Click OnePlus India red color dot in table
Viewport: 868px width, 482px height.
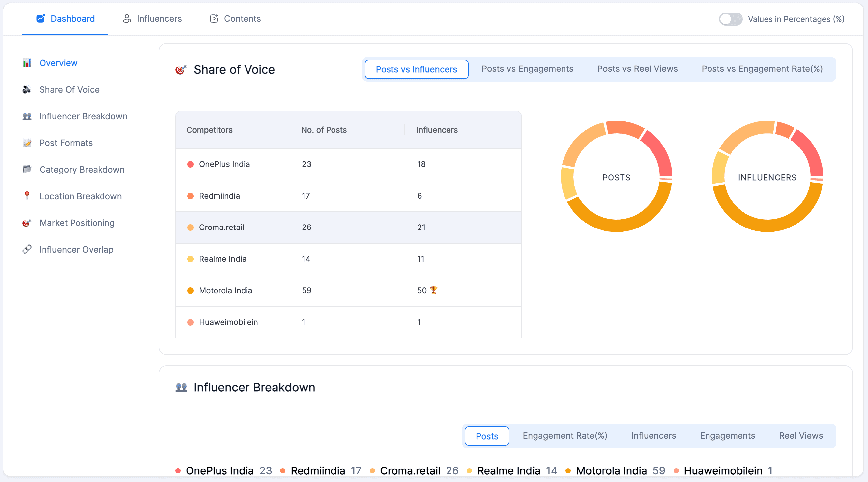click(190, 164)
